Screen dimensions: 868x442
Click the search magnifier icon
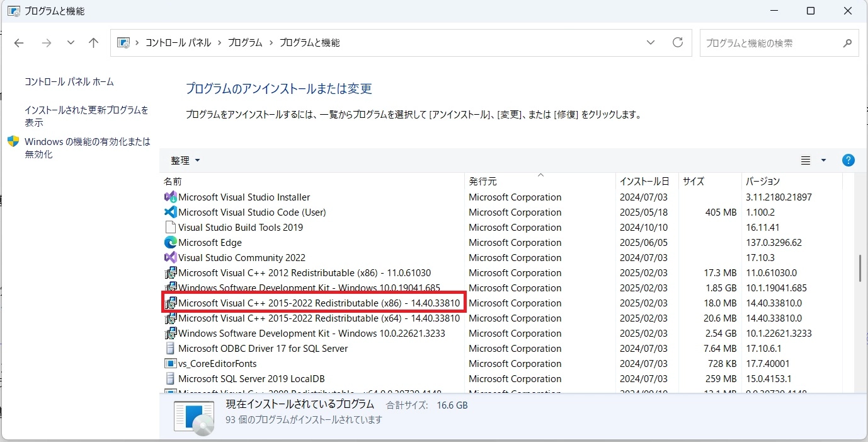847,44
